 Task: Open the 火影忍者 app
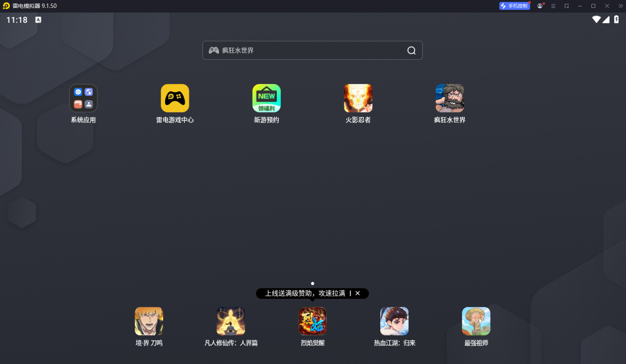click(x=358, y=98)
